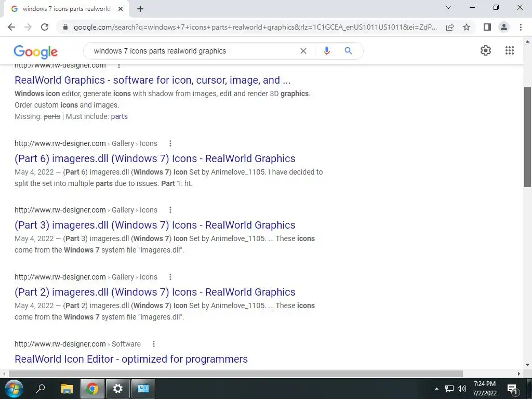
Task: Open the taskbar clock showing 7:24 PM
Action: (x=485, y=389)
